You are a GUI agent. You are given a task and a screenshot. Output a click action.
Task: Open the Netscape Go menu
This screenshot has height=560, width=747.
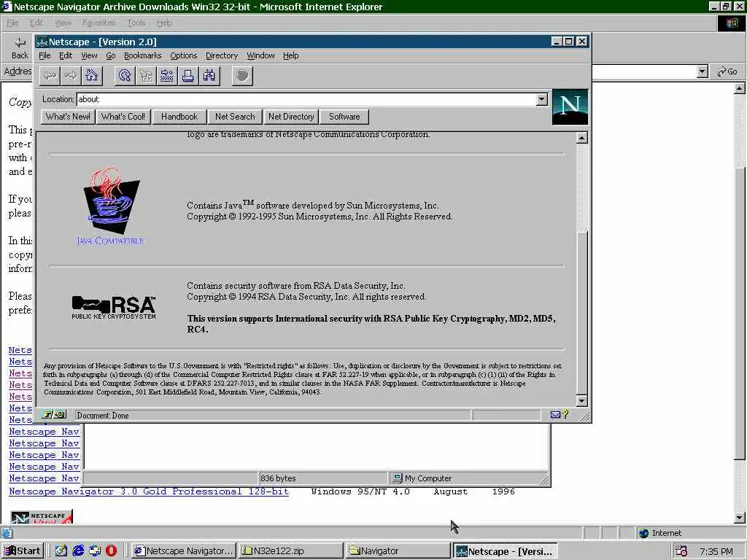111,55
